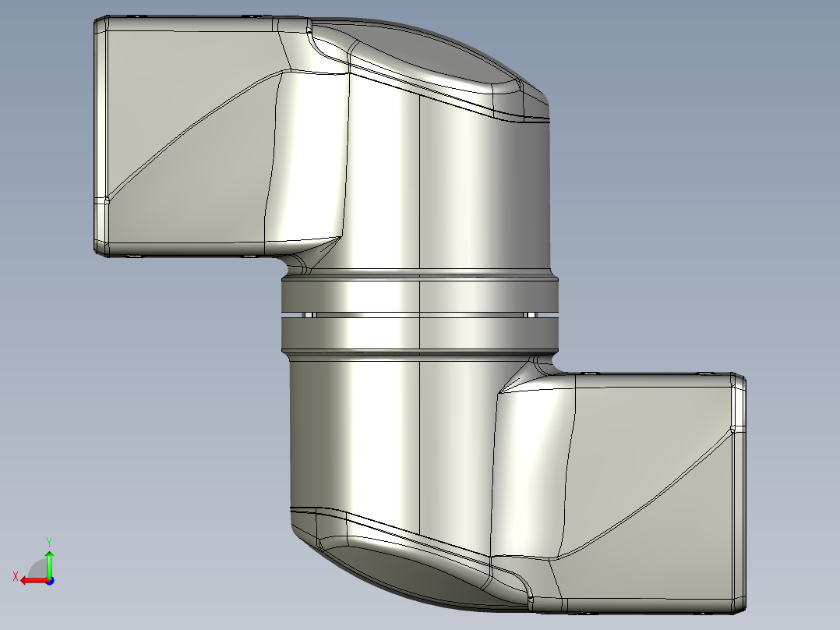The width and height of the screenshot is (840, 630).
Task: Click the green Y axis arrow of triad
Action: (49, 565)
